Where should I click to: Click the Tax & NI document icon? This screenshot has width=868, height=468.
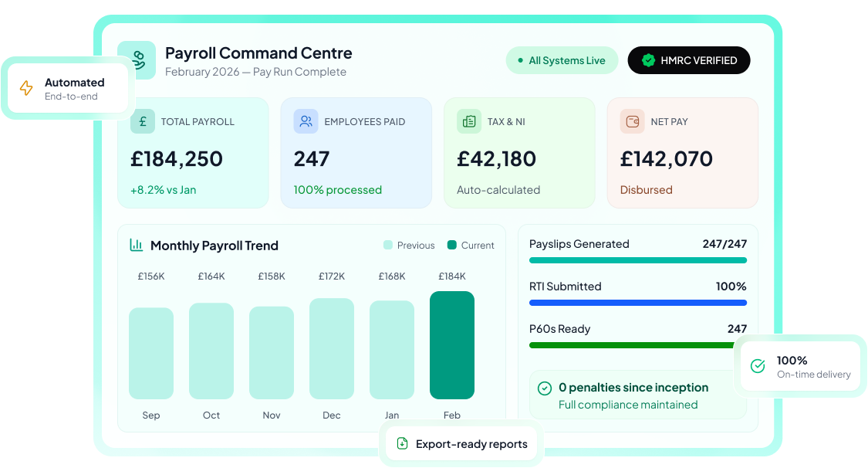click(469, 121)
